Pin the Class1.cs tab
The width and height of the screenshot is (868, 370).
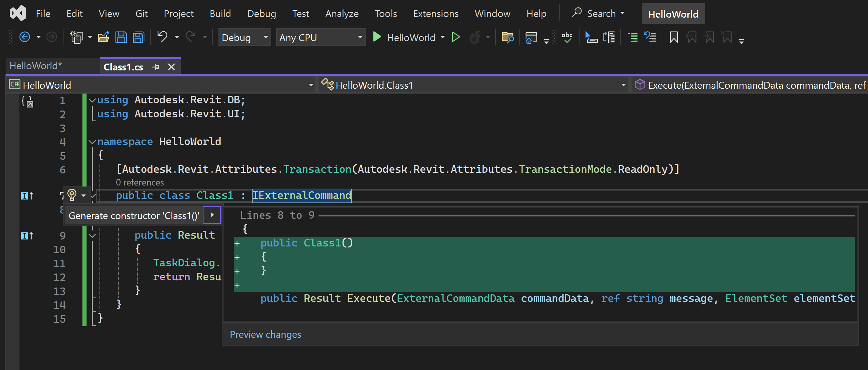click(x=156, y=67)
